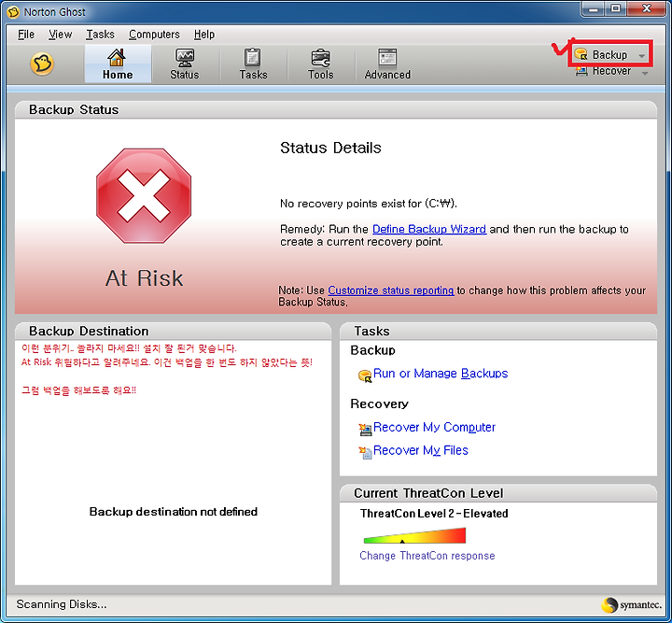Click 'Scanning Disks...' status bar text
The width and height of the screenshot is (672, 623).
62,604
